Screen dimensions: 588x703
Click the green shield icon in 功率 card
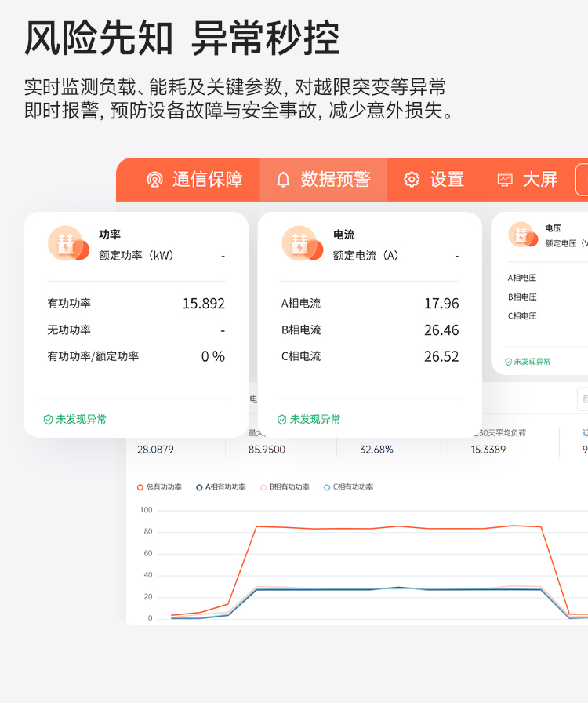(49, 420)
